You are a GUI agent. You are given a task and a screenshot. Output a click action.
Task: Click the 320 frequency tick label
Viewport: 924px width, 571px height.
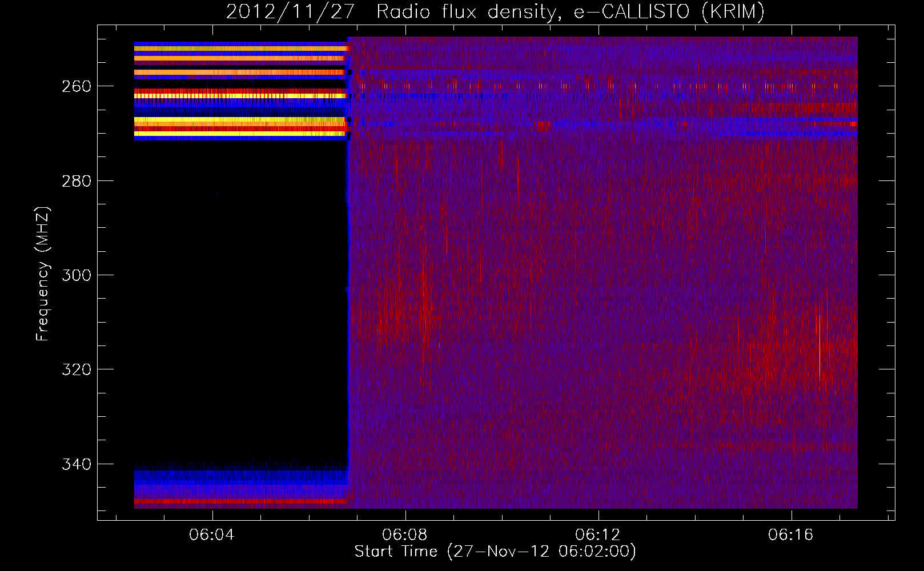pyautogui.click(x=77, y=370)
